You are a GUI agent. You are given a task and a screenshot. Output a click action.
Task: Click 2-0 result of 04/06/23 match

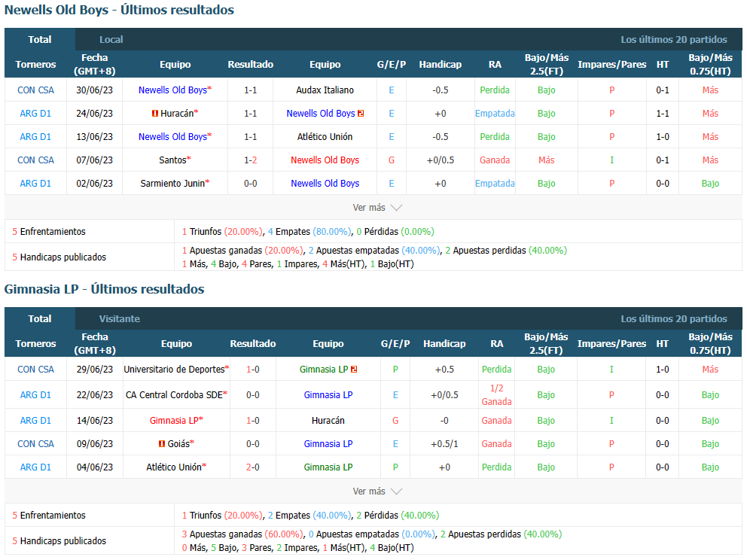tap(253, 467)
